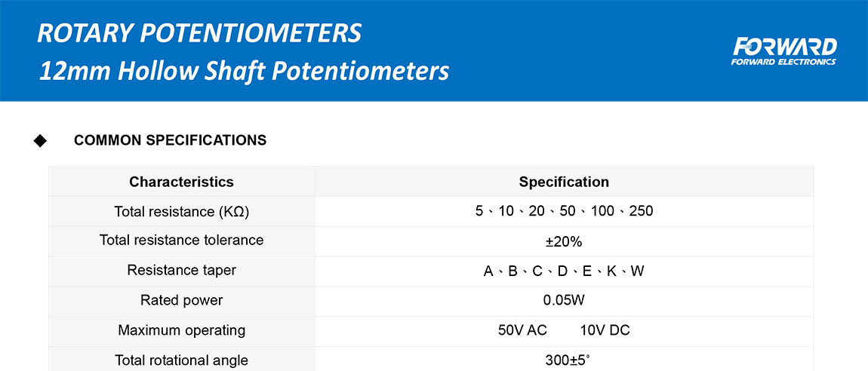Screen dimensions: 868x371
Task: Click the black diamond bullet icon
Action: pos(41,141)
